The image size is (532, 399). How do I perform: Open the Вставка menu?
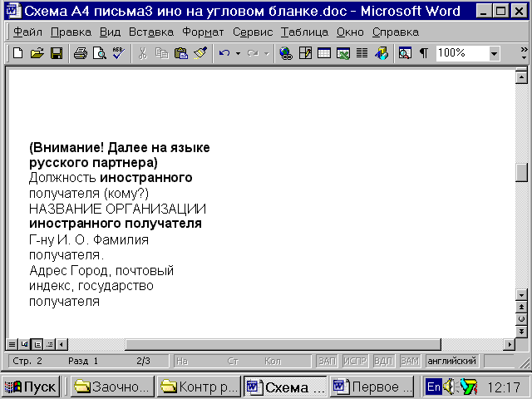coord(151,32)
